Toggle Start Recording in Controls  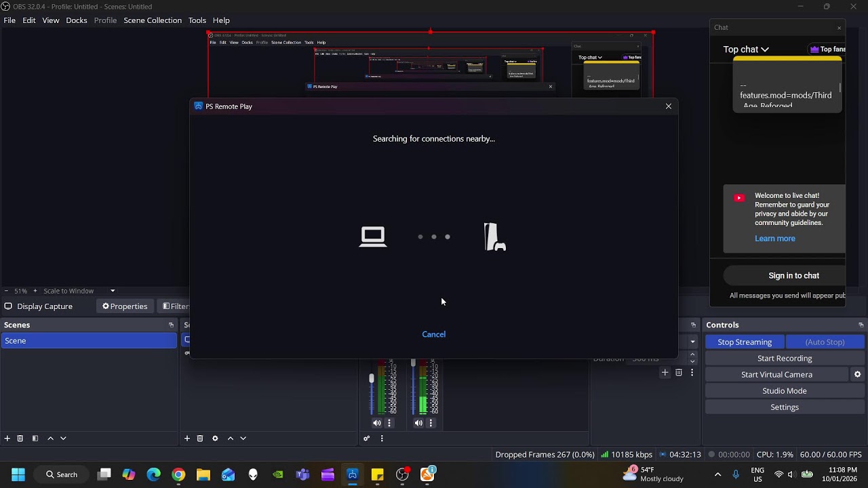785,359
